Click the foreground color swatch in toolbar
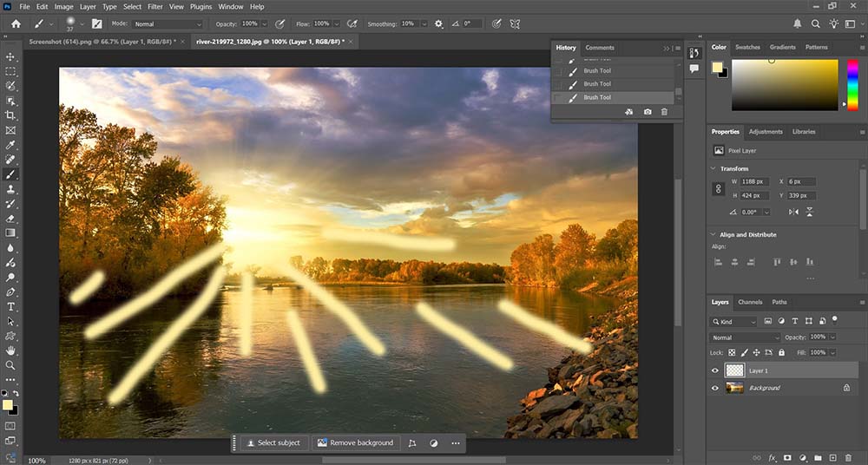 pos(9,406)
